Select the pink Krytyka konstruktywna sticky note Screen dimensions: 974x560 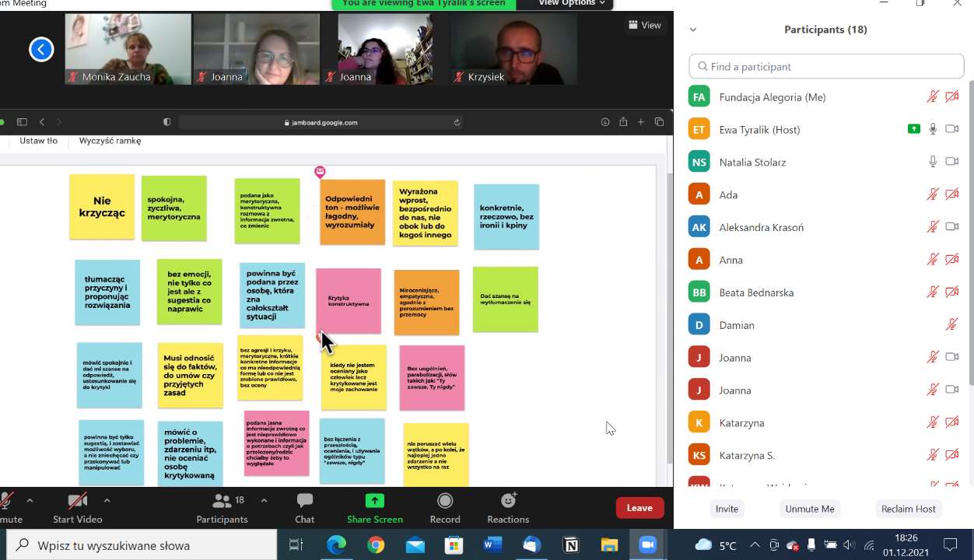point(349,300)
